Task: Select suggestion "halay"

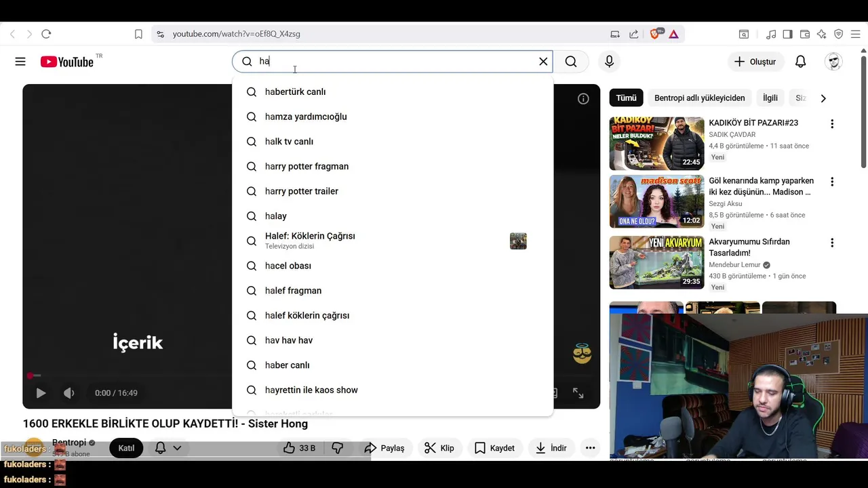Action: click(393, 216)
